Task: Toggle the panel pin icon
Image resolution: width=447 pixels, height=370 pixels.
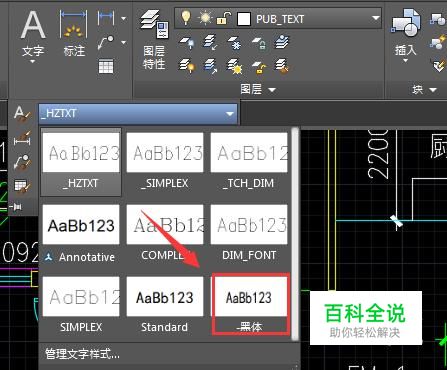Action: point(16,207)
